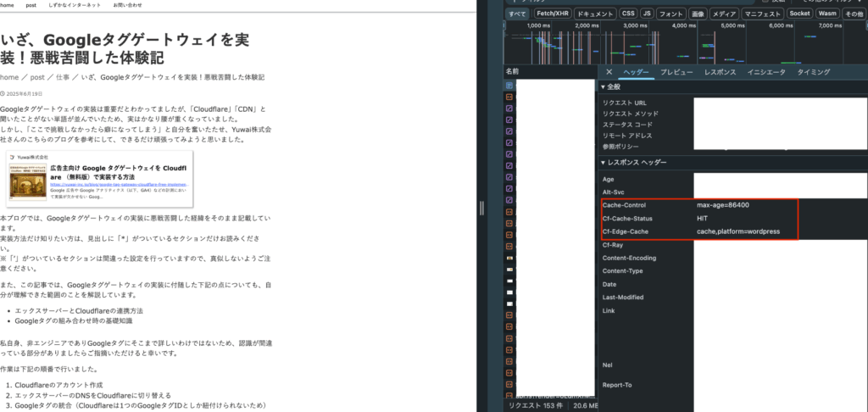Click the article heading いざ、Googleタグゲートウェイを実装

[x=125, y=48]
